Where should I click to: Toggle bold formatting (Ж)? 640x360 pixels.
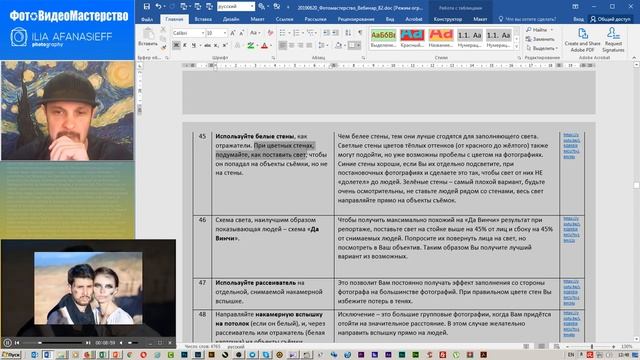pyautogui.click(x=176, y=45)
